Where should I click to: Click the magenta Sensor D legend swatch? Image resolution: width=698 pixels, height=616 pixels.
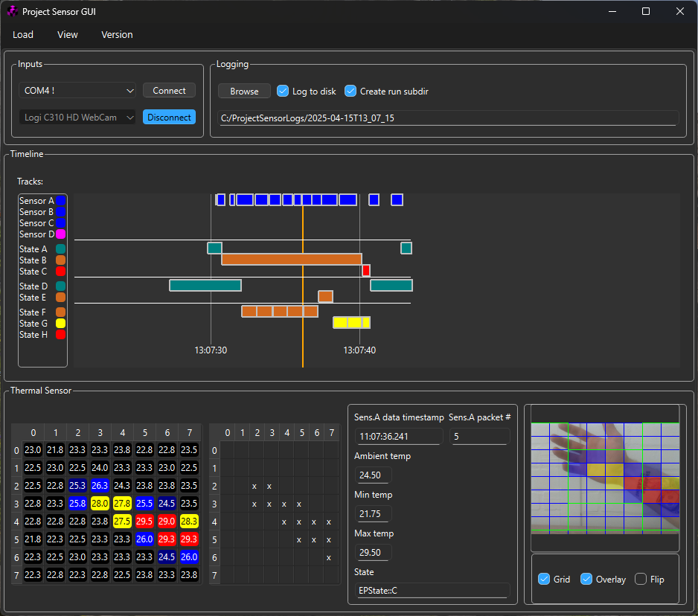pyautogui.click(x=60, y=234)
